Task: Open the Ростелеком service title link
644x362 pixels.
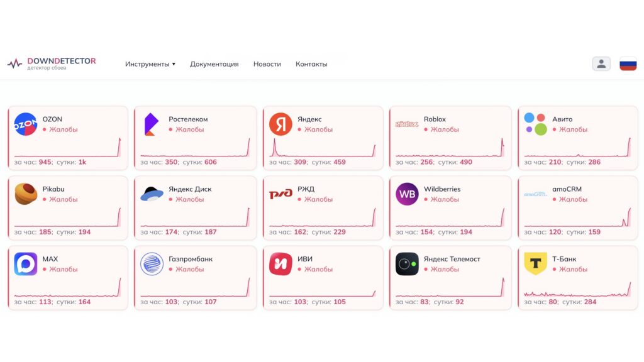Action: point(188,119)
